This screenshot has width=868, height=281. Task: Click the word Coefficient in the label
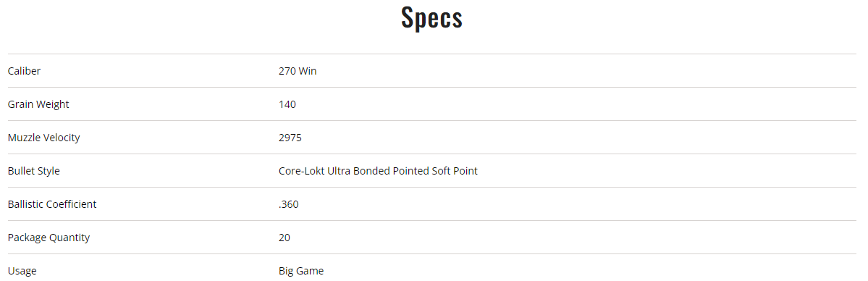pyautogui.click(x=72, y=204)
